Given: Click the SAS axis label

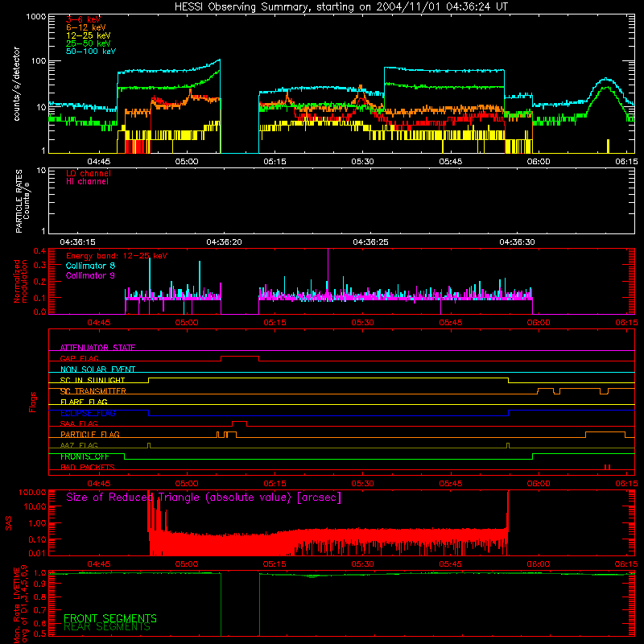Looking at the screenshot, I should pyautogui.click(x=9, y=523).
